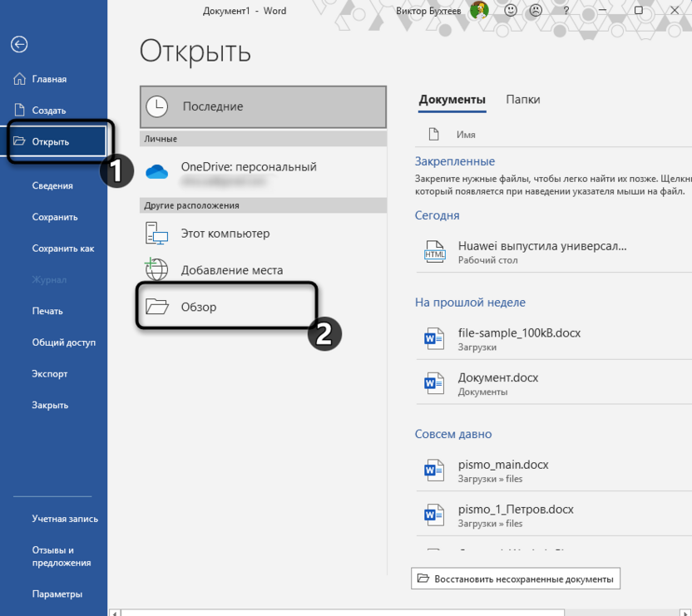Screen dimensions: 692x616
Task: Click the horizontal scrollbar left arrow
Action: 115,613
